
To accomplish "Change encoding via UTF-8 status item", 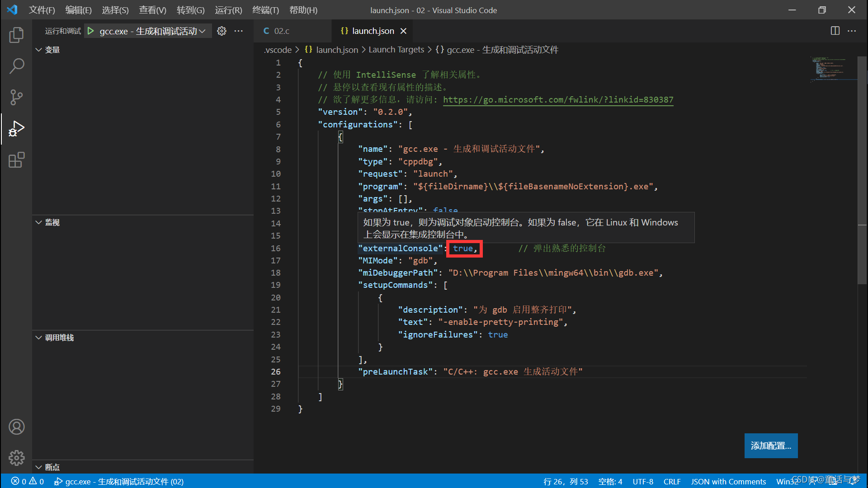I will (x=643, y=482).
